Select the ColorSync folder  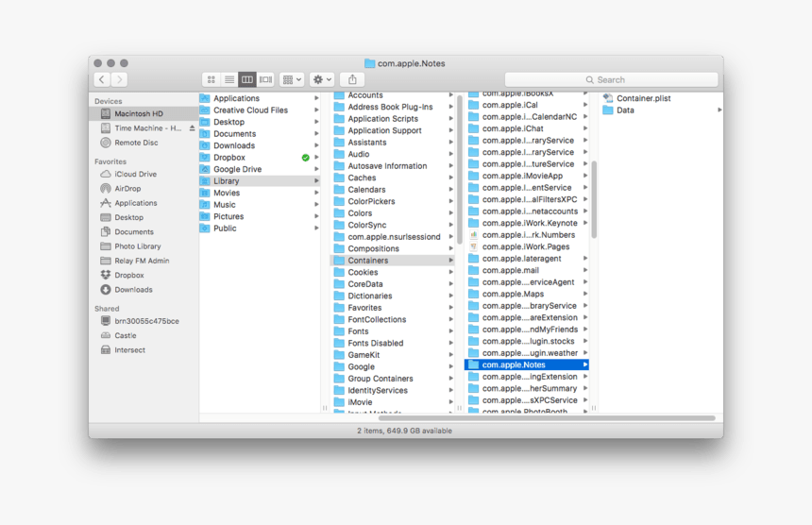point(393,225)
